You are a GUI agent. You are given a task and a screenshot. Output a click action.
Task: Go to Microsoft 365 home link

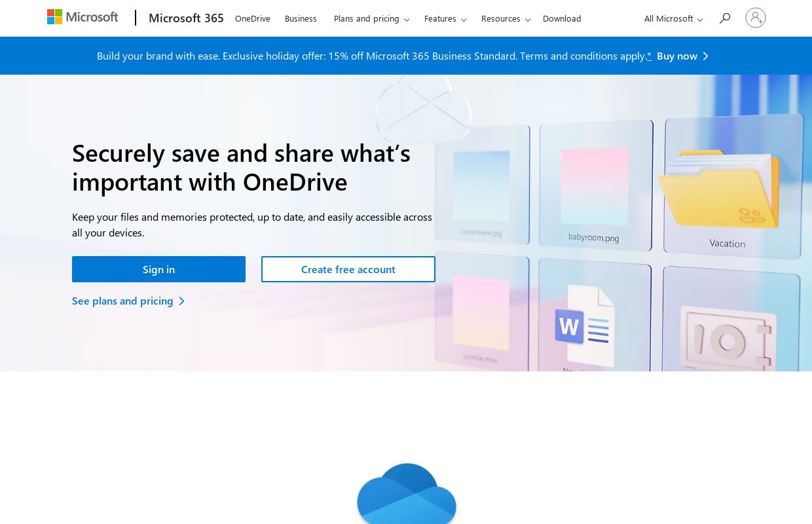pyautogui.click(x=186, y=18)
